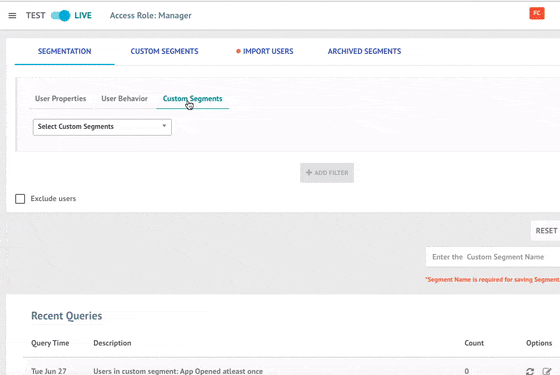Go to the IMPORT USERS tab
Screen dimensions: 560x375
pyautogui.click(x=265, y=51)
